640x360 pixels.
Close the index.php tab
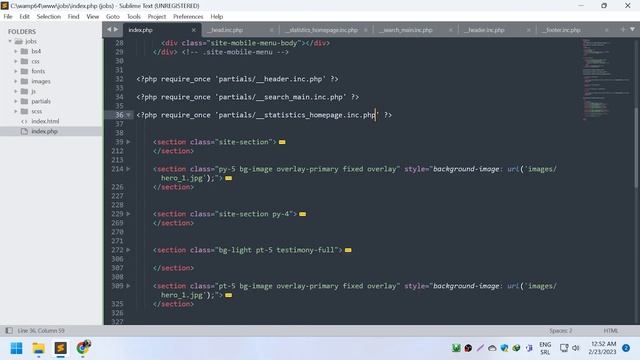point(193,30)
